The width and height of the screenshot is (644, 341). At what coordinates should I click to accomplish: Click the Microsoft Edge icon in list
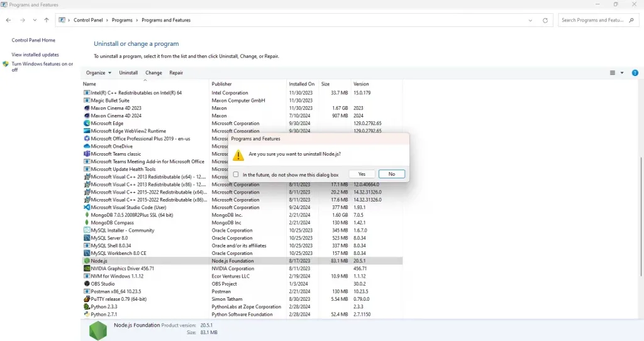87,123
